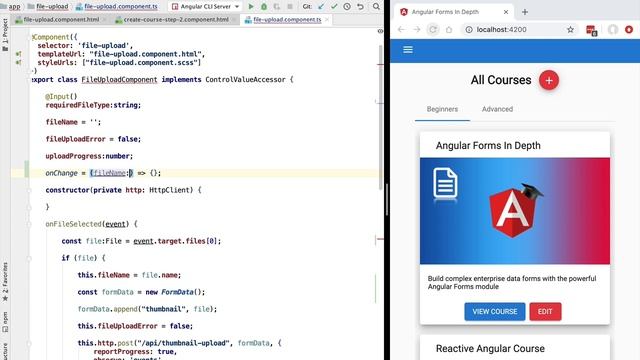Show Git history clock icon
The width and height of the screenshot is (640, 360).
pyautogui.click(x=347, y=7)
